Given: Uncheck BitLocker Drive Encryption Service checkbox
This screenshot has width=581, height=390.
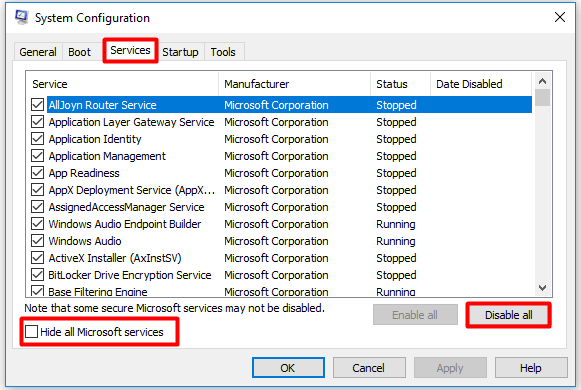Looking at the screenshot, I should [x=37, y=275].
